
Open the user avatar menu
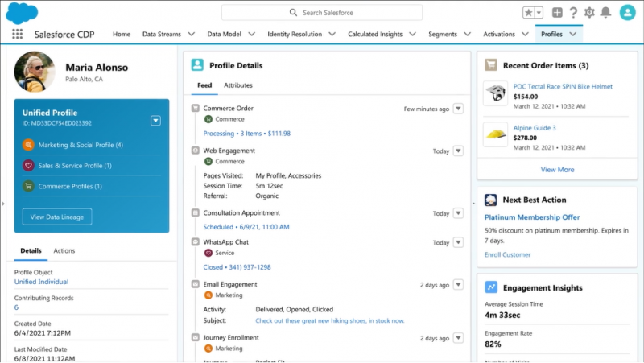click(x=627, y=12)
